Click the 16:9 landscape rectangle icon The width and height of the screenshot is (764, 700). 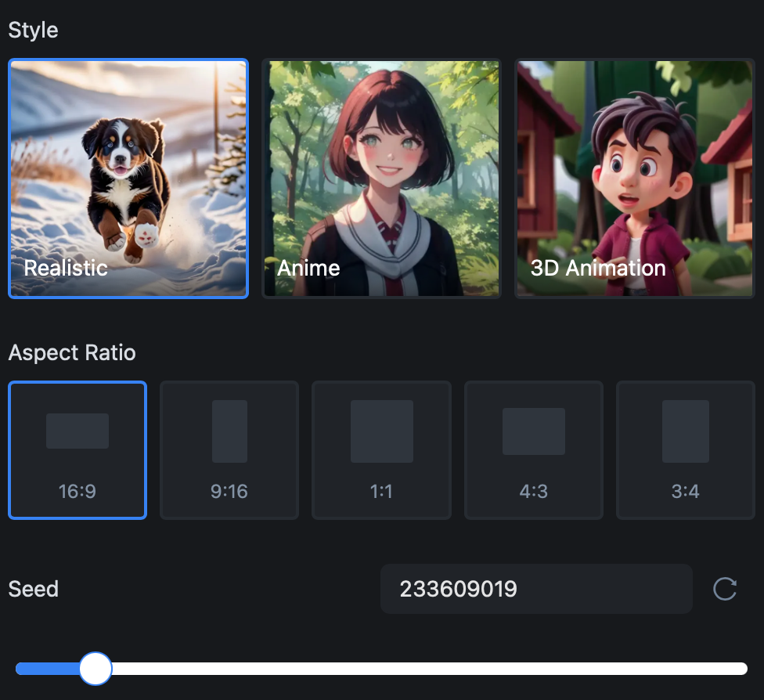pos(77,431)
